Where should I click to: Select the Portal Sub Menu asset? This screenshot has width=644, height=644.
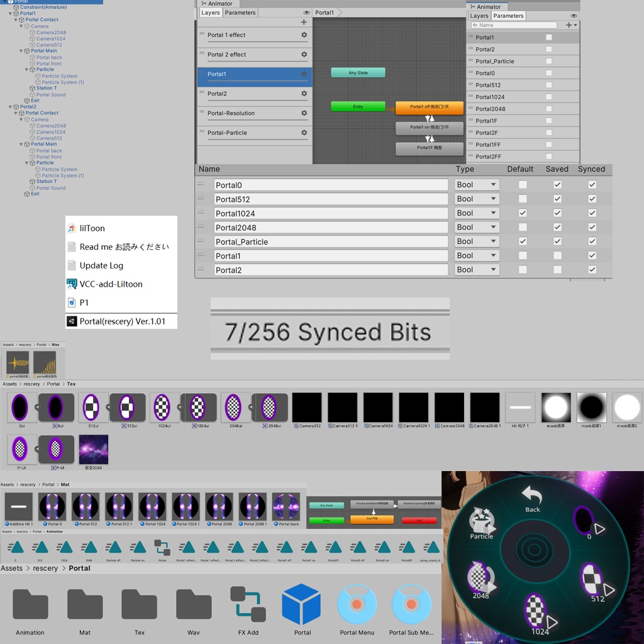click(x=412, y=604)
